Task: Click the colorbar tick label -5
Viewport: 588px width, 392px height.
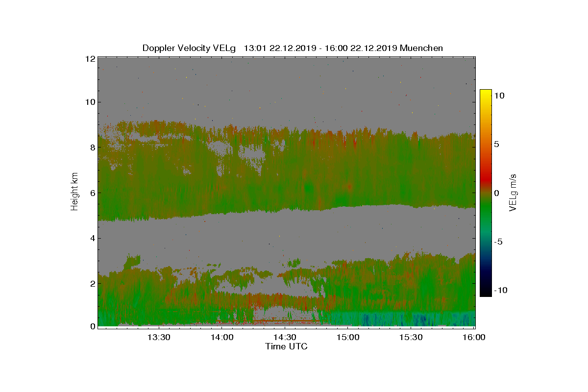Action: point(498,242)
